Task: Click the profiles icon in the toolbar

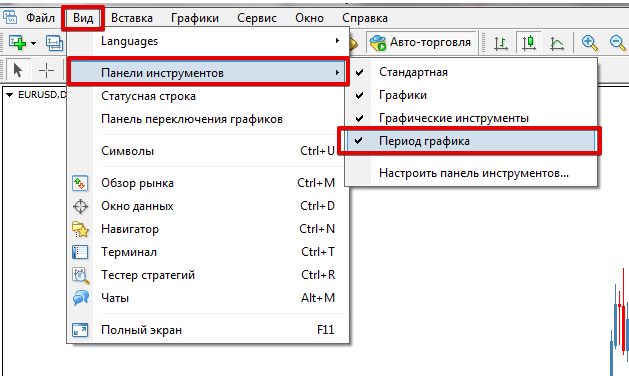Action: click(54, 43)
